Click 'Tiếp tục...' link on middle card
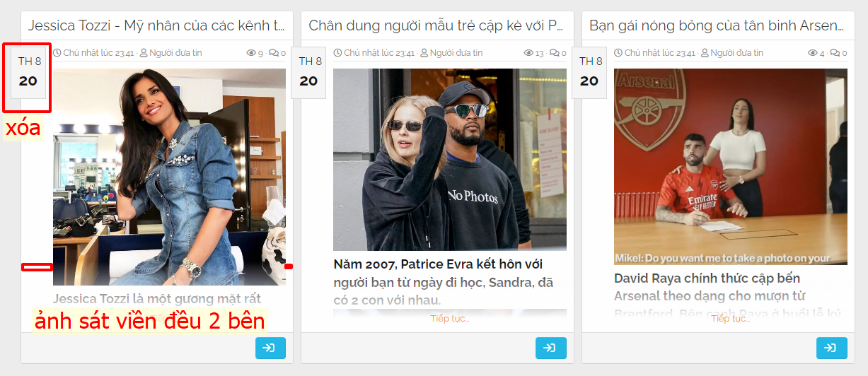Image resolution: width=868 pixels, height=376 pixels. point(450,319)
